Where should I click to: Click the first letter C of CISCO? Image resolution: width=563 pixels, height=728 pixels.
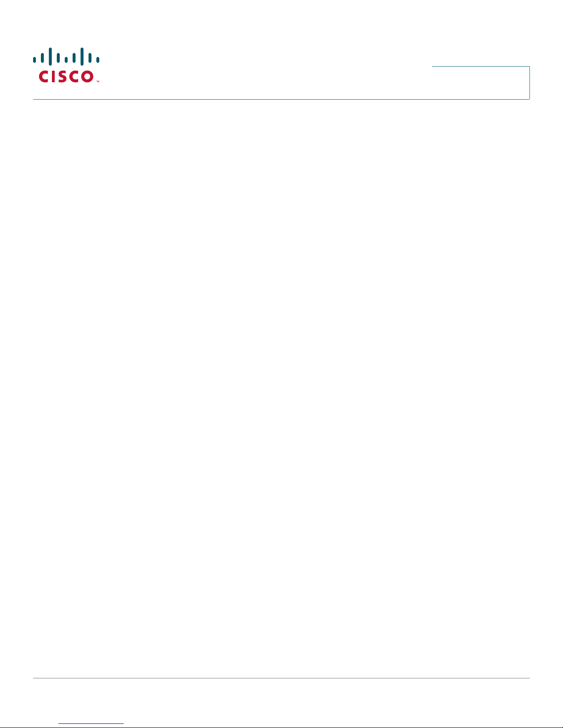[43, 76]
